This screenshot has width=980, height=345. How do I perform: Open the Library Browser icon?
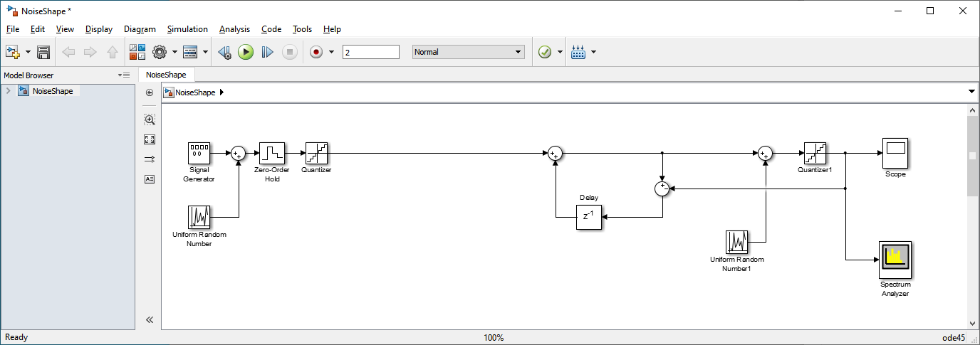tap(137, 52)
